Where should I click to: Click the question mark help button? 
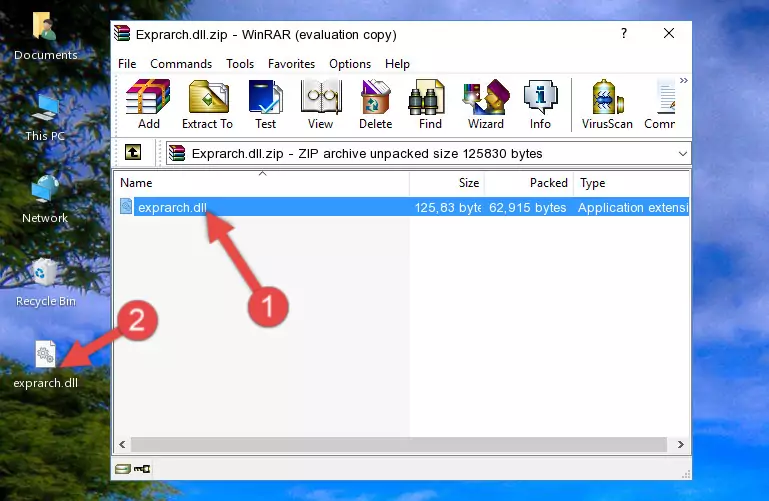[623, 33]
